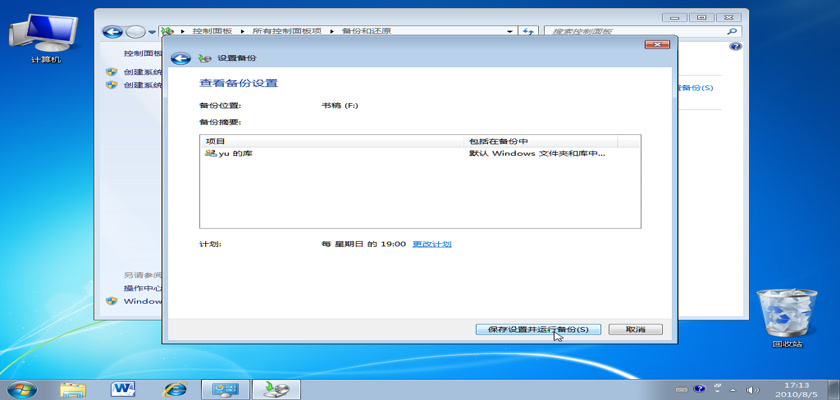840x400 pixels.
Task: Click the 更改计划 link
Action: click(x=432, y=244)
